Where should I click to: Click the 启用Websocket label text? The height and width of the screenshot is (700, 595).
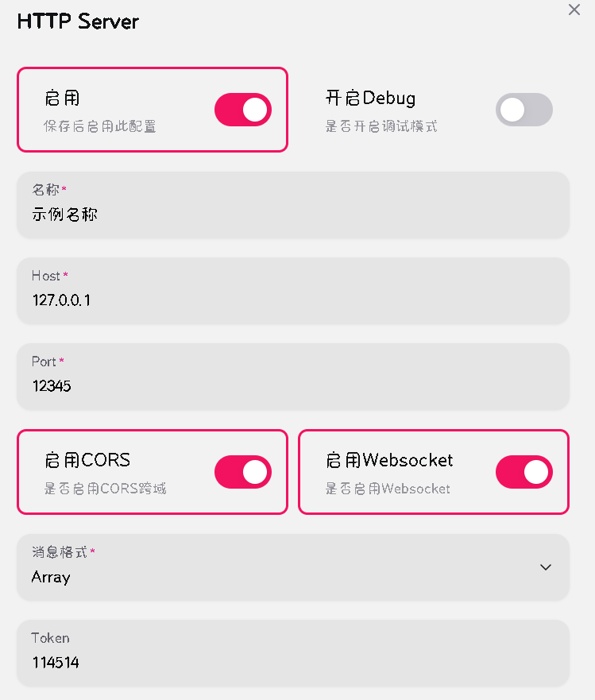click(x=389, y=460)
